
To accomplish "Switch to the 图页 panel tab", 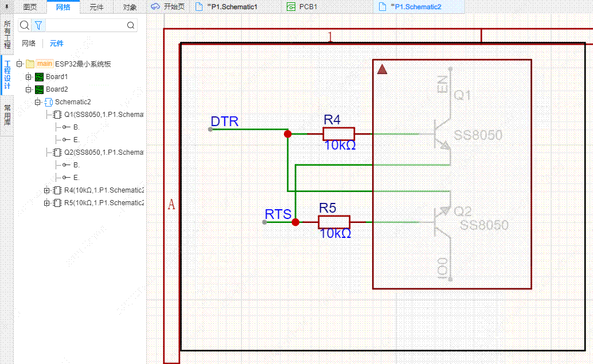I will click(30, 7).
